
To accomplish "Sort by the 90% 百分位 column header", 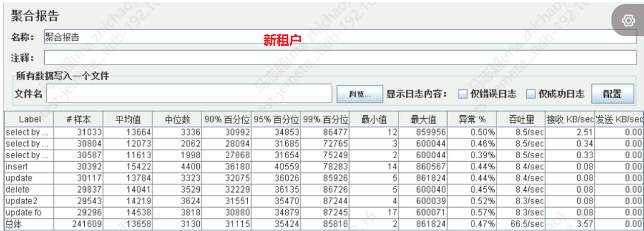I will pos(226,119).
